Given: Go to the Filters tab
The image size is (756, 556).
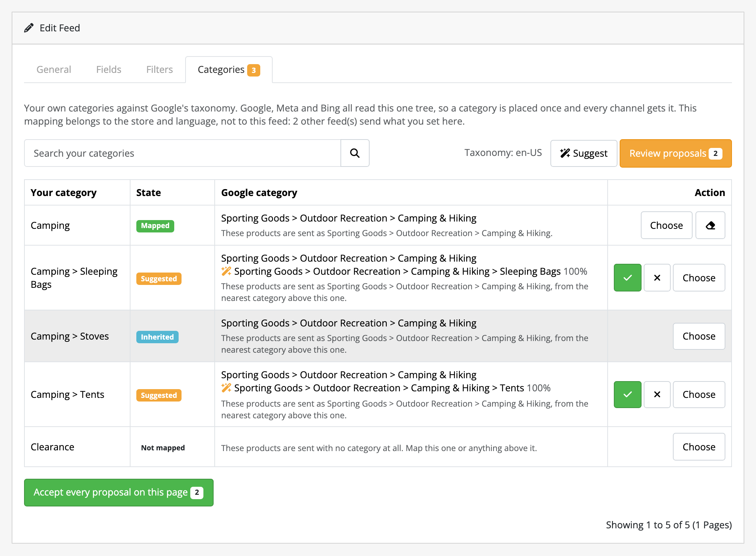Looking at the screenshot, I should click(159, 70).
